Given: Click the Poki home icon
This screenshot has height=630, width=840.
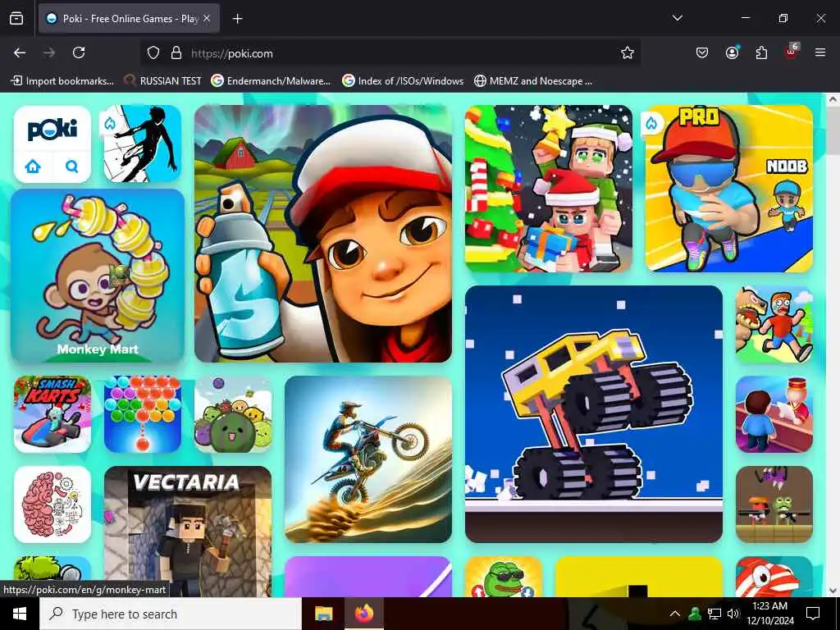Looking at the screenshot, I should [33, 167].
